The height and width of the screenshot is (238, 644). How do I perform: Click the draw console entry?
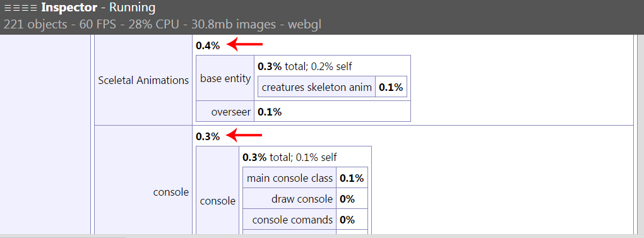pos(302,199)
